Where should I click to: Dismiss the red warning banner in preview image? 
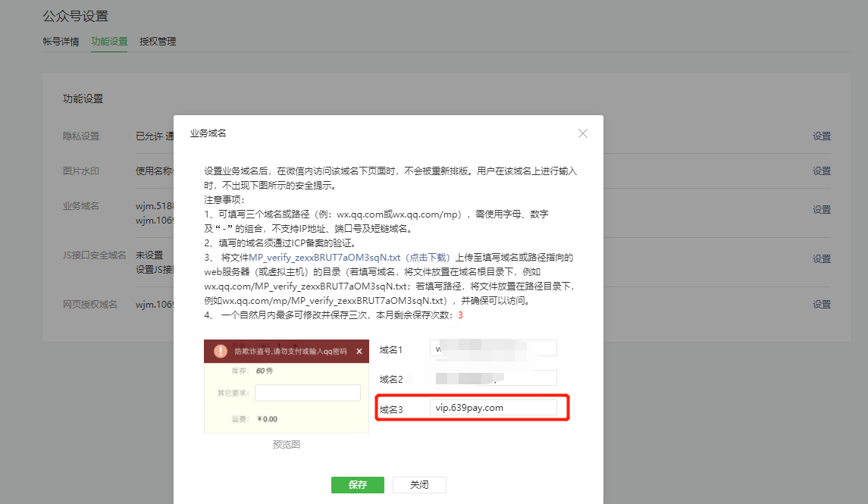[x=359, y=352]
